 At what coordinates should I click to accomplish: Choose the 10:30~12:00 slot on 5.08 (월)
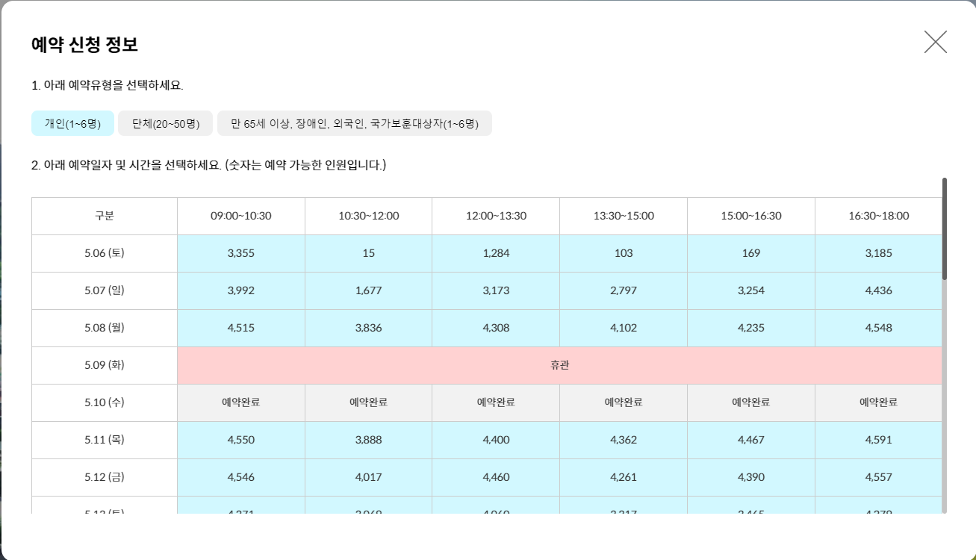(x=368, y=327)
